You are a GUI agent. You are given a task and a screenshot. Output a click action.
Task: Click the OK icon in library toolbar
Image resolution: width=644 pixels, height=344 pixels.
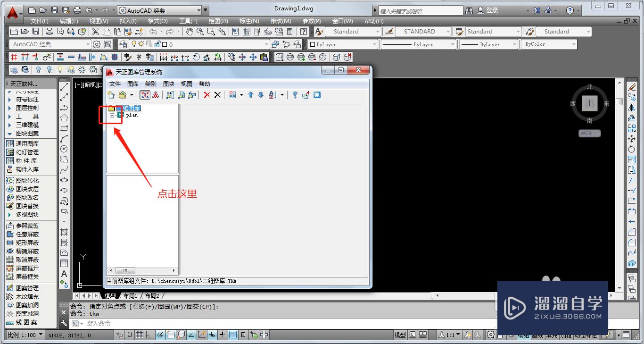[317, 95]
